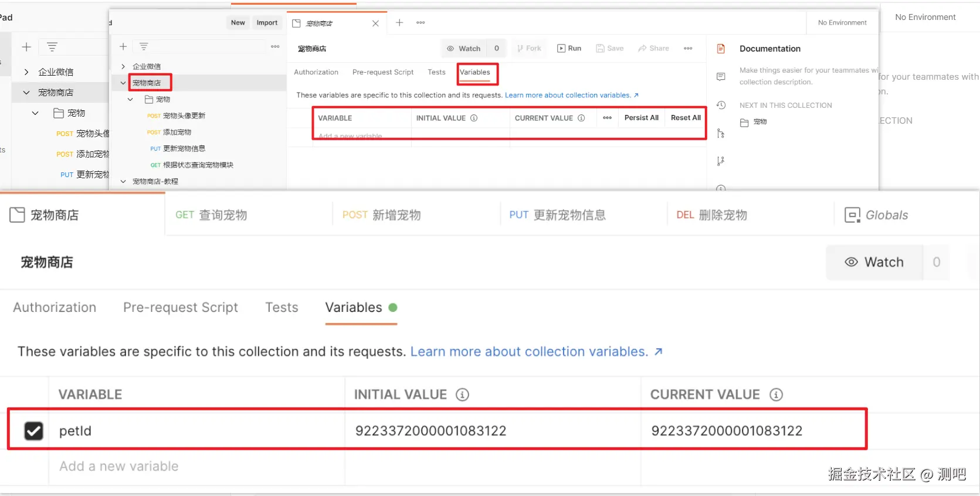Viewport: 980px width, 496px height.
Task: Click the pull requests icon in right sidebar
Action: (x=721, y=161)
